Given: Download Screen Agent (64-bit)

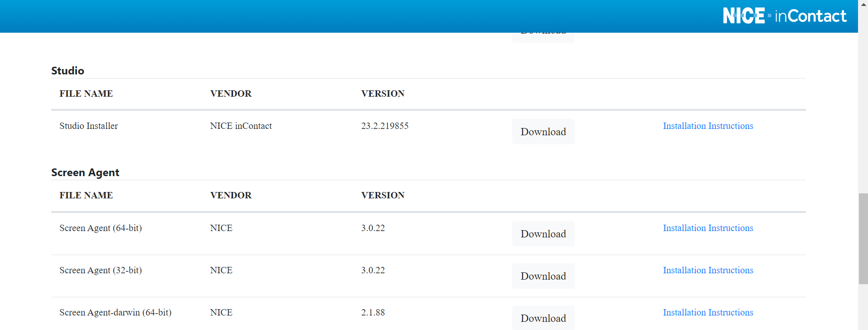Looking at the screenshot, I should [x=543, y=234].
